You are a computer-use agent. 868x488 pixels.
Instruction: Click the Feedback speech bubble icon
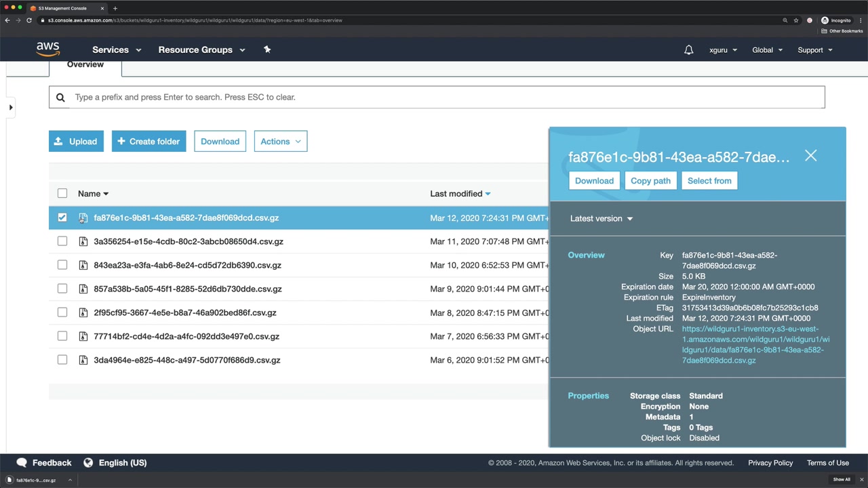click(x=22, y=462)
